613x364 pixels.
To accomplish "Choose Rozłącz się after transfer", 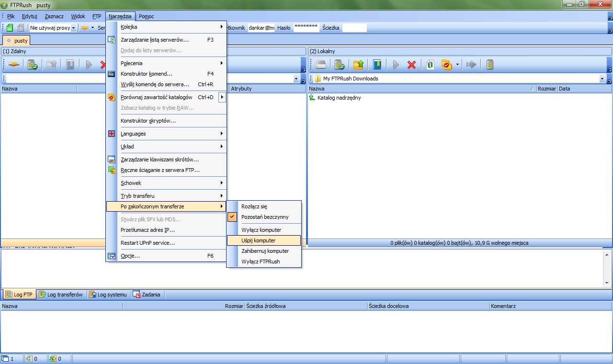I will coord(264,206).
